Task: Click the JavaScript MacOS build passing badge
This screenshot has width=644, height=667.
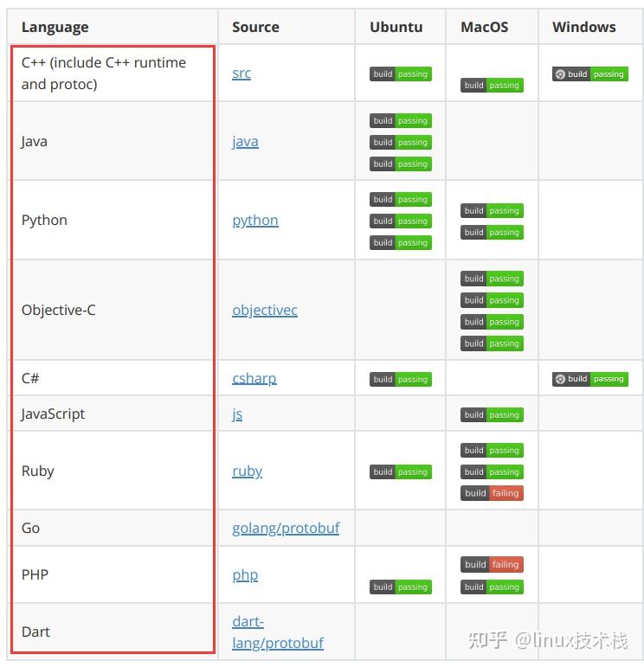Action: tap(492, 415)
